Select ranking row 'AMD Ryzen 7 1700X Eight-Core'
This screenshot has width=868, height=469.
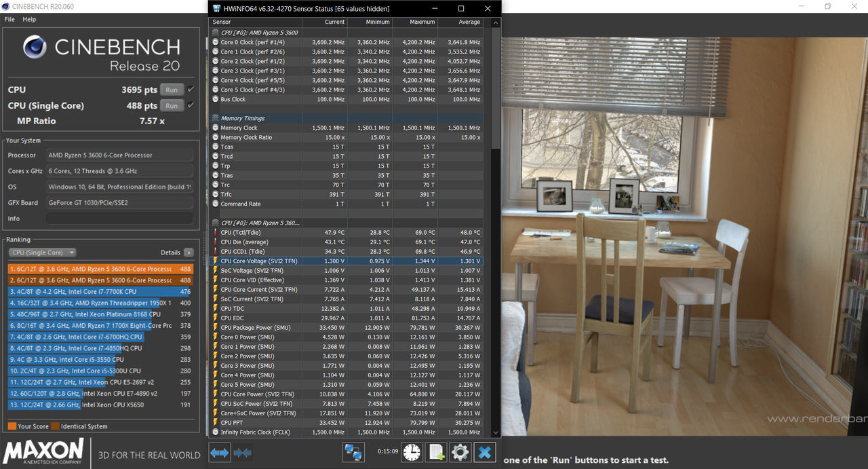[100, 326]
